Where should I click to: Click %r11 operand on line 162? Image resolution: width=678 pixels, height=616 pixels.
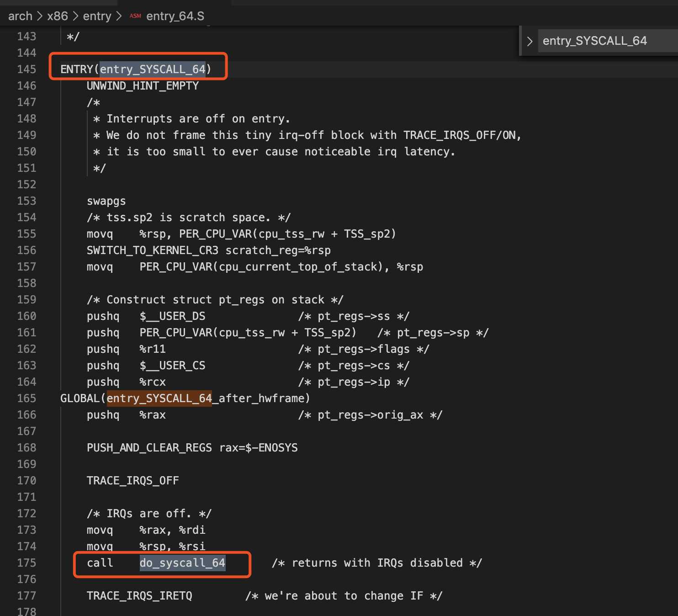(153, 349)
